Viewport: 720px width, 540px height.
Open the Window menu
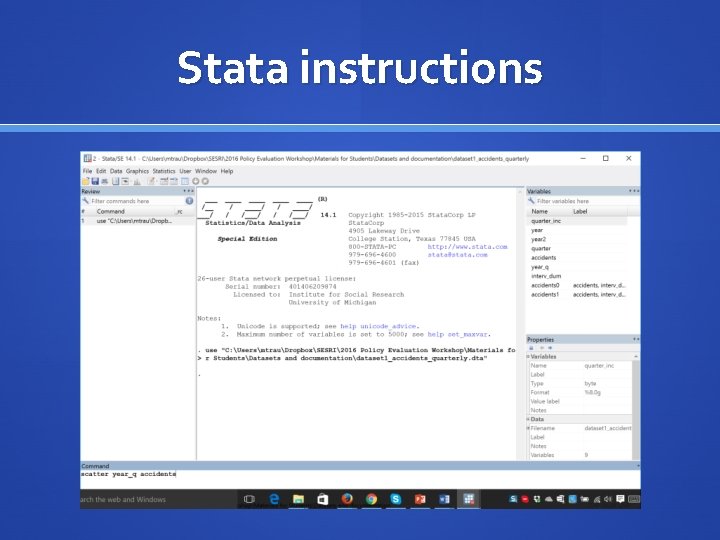point(206,171)
